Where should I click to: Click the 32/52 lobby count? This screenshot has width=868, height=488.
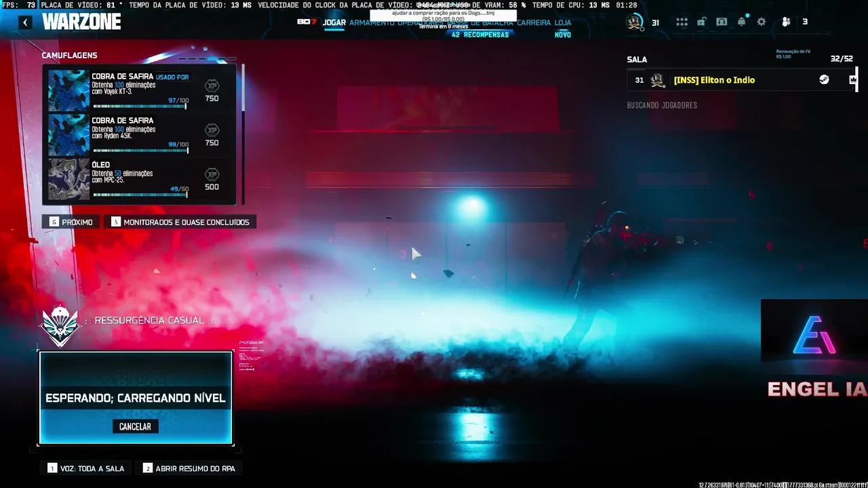(842, 59)
